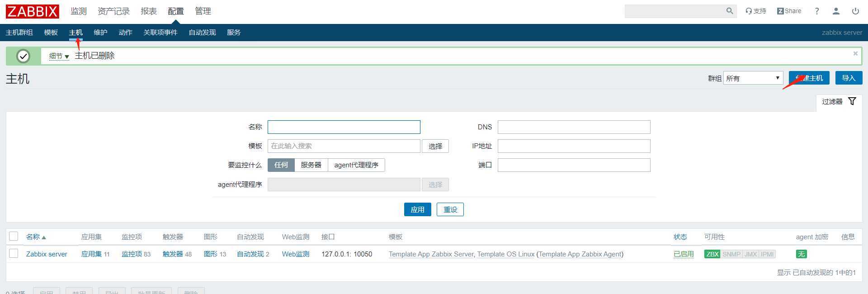Click the ZABBIX logo
Screen dimensions: 868x294
33,11
